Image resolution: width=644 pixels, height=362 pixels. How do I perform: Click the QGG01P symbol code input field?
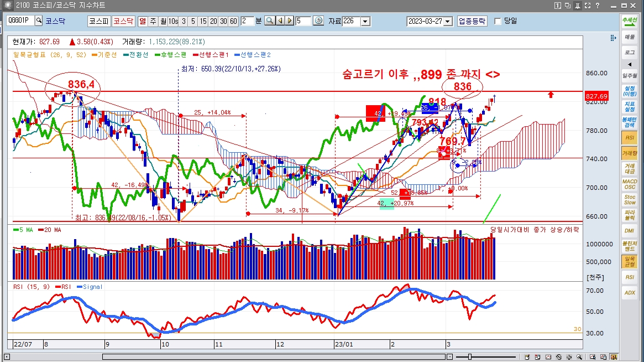[20, 20]
